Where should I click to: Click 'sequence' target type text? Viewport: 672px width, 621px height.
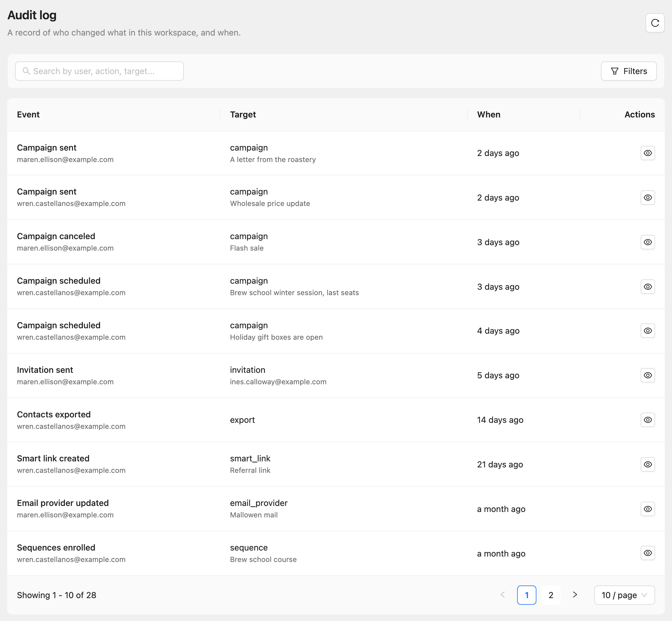248,548
